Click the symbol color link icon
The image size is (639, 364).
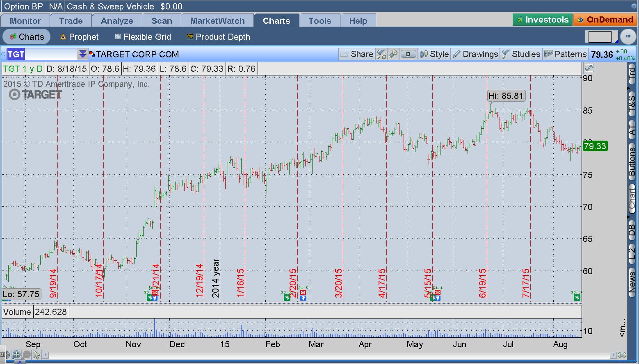(92, 54)
